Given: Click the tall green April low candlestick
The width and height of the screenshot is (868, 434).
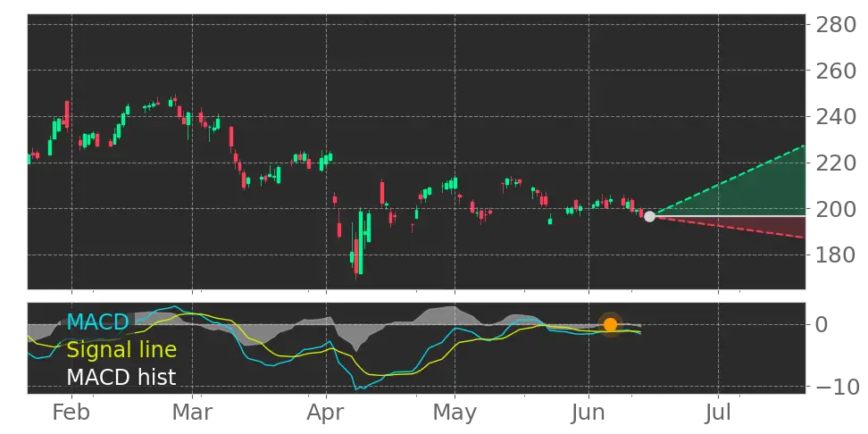Looking at the screenshot, I should pos(361,243).
